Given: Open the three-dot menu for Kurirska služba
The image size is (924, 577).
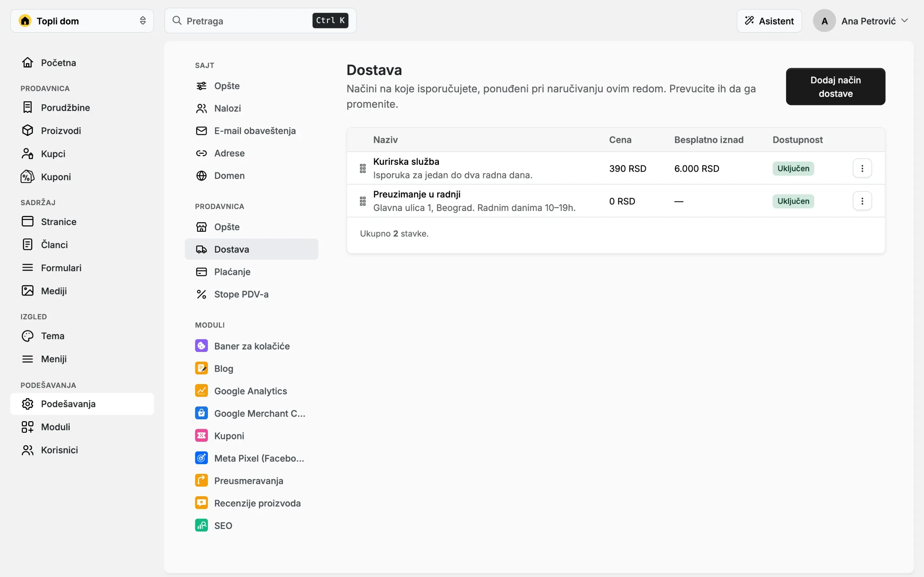Looking at the screenshot, I should pos(862,168).
